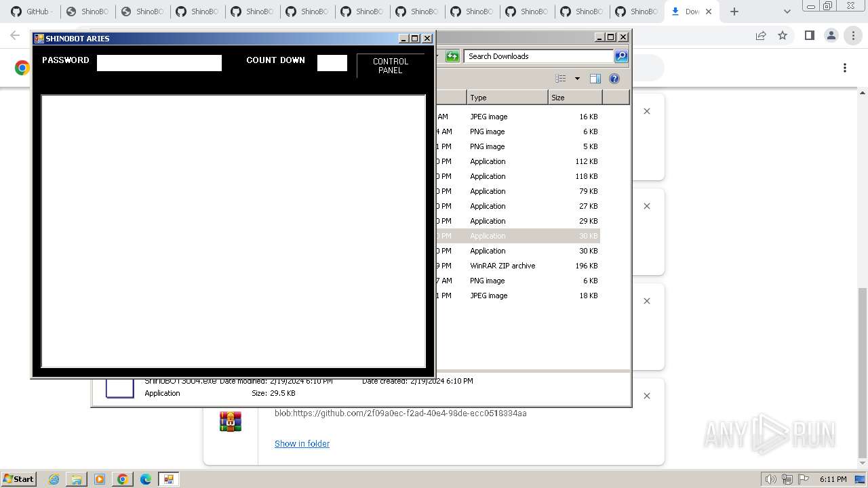Toggle the preview pane icon in Explorer
The image size is (868, 488).
tap(595, 79)
